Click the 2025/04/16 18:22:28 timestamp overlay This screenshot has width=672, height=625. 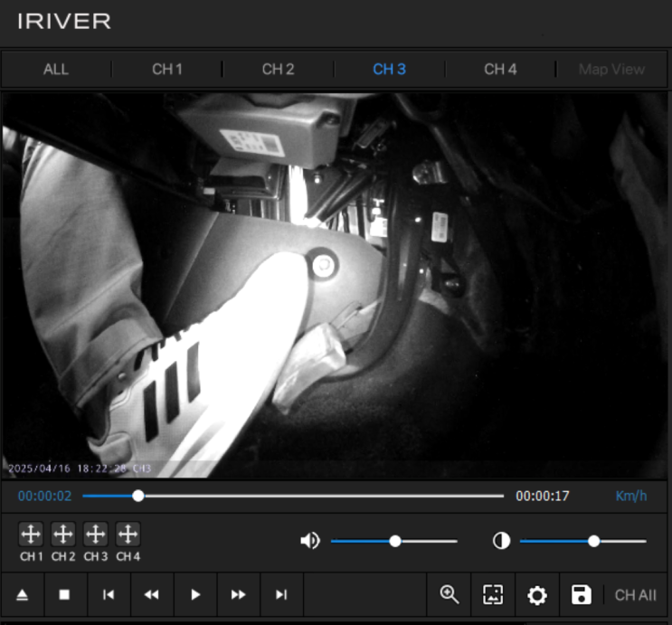click(x=67, y=469)
